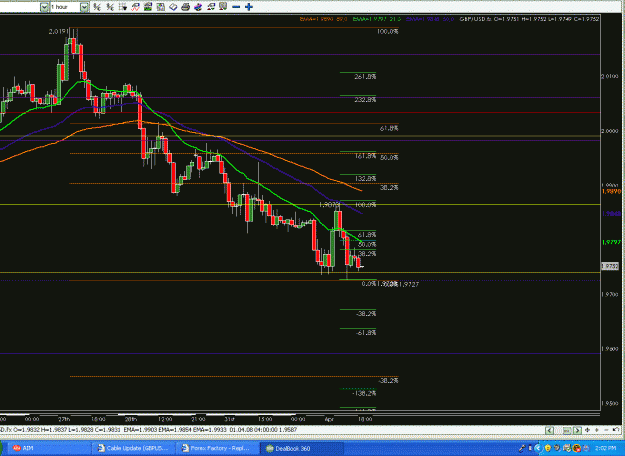Image resolution: width=625 pixels, height=456 pixels.
Task: Click the color palette icon
Action: [198, 7]
